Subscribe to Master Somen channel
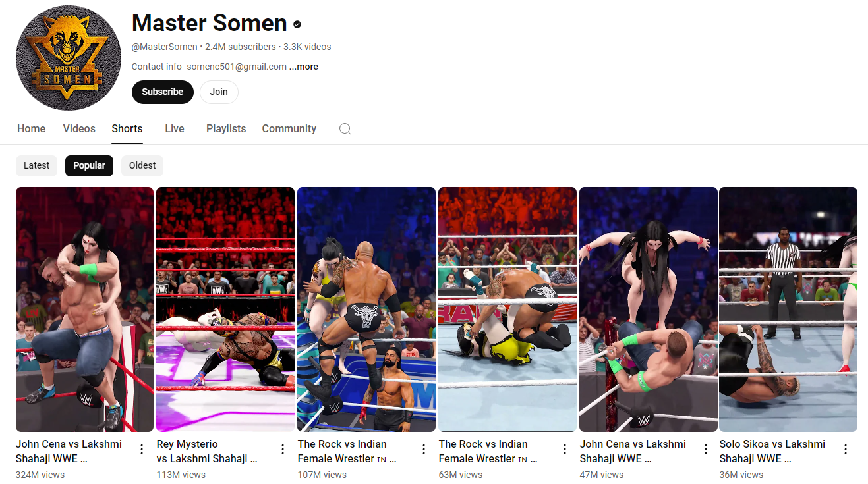The width and height of the screenshot is (868, 484). (163, 92)
